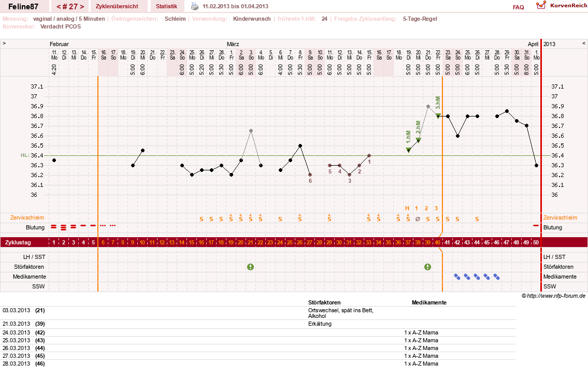
Task: Click the Medikamente table column header
Action: [x=429, y=302]
